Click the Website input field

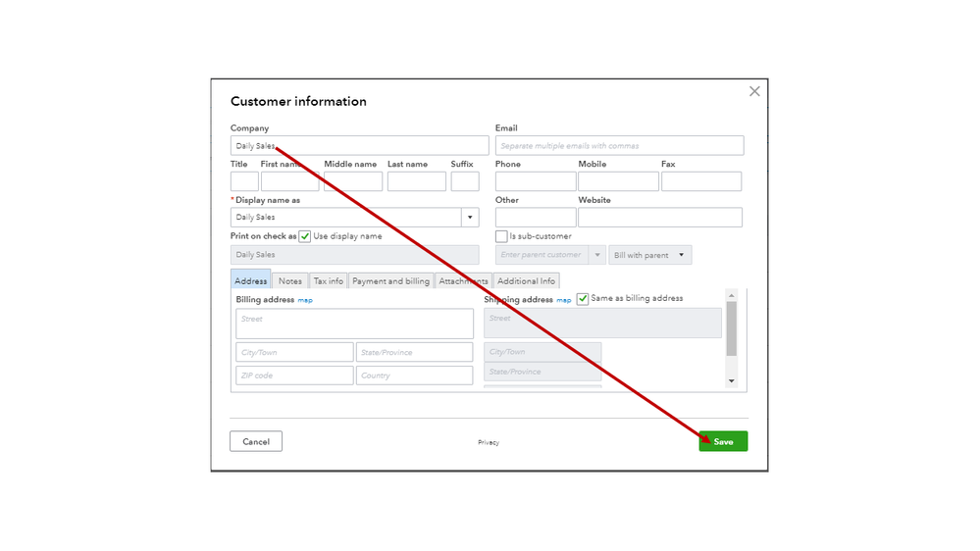click(x=660, y=218)
